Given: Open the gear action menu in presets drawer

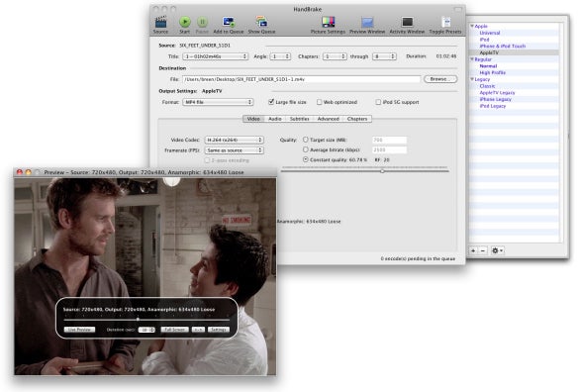Looking at the screenshot, I should [x=497, y=250].
